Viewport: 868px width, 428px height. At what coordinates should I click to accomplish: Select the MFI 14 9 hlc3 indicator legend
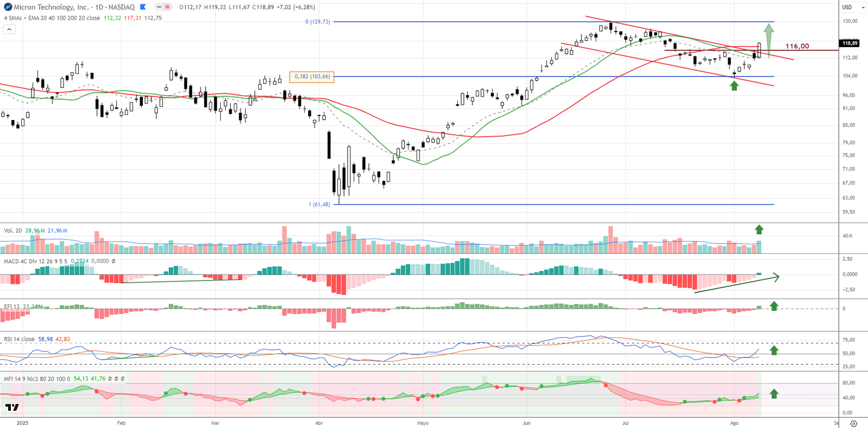coord(37,379)
